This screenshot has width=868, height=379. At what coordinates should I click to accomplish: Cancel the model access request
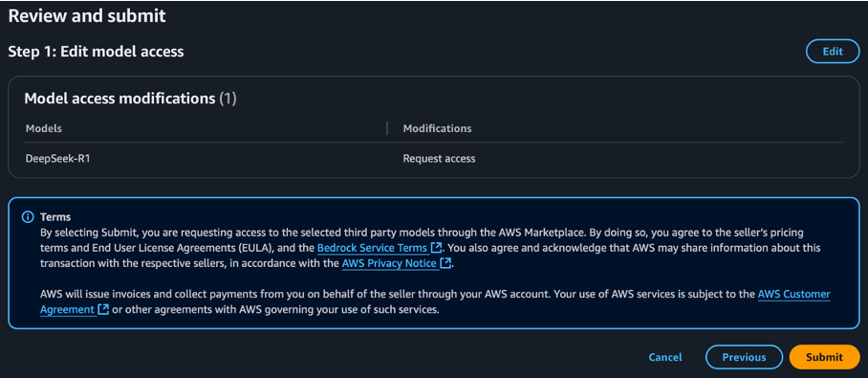664,357
